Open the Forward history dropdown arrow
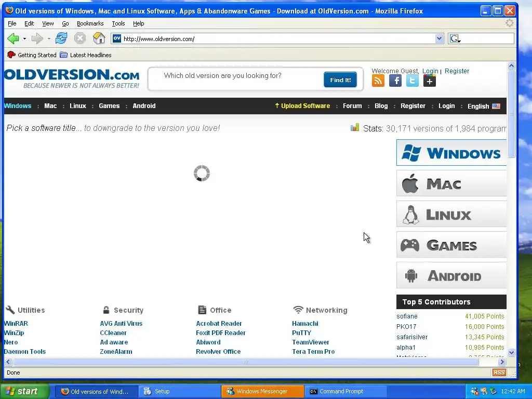The width and height of the screenshot is (532, 399). click(x=49, y=38)
